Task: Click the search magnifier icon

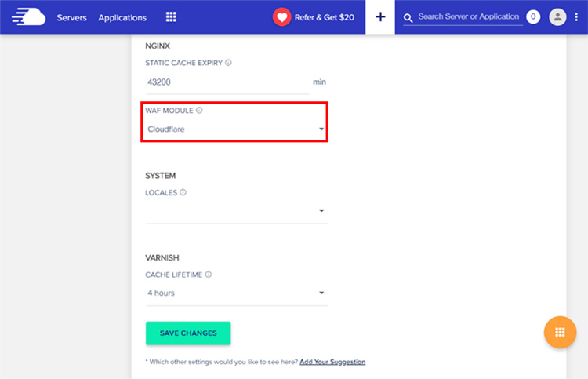Action: point(408,17)
